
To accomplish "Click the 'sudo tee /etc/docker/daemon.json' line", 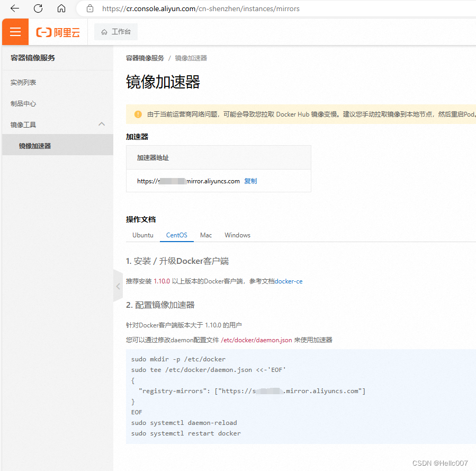I will tap(208, 370).
